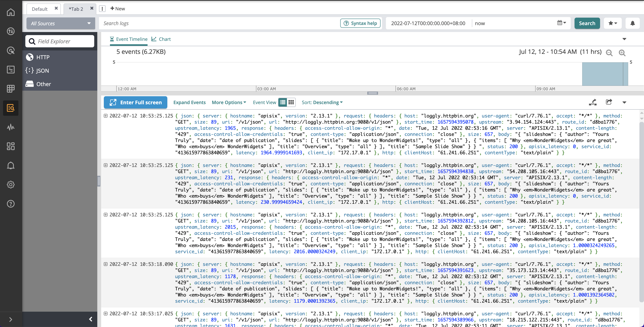This screenshot has width=644, height=327.
Task: Select list Event View toggle
Action: [x=283, y=102]
